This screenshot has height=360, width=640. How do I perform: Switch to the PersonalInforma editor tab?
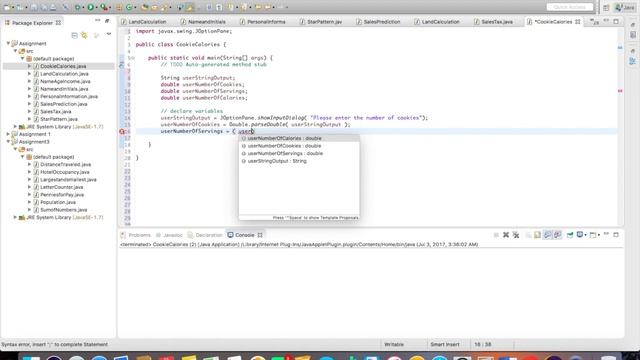click(266, 22)
